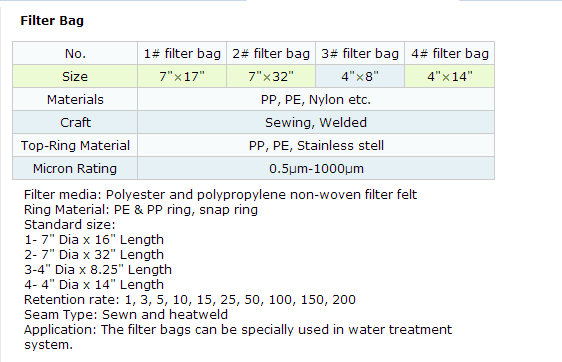The image size is (562, 362).
Task: Click the PP, PE, Stainless stell cell
Action: point(316,145)
